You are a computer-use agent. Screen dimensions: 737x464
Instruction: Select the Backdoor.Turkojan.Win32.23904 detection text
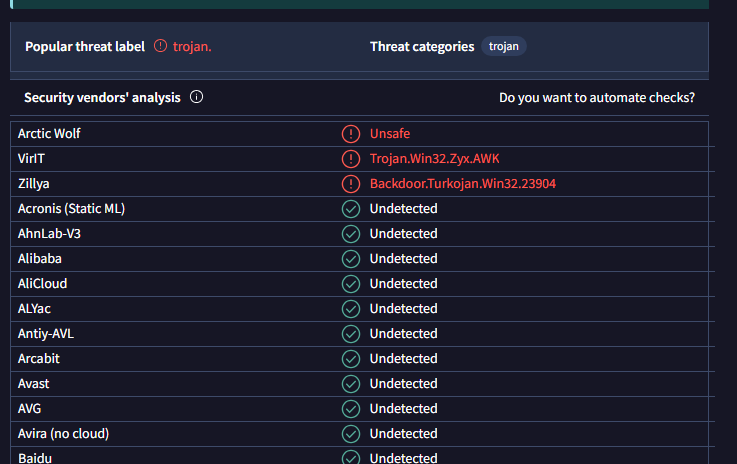tap(463, 183)
